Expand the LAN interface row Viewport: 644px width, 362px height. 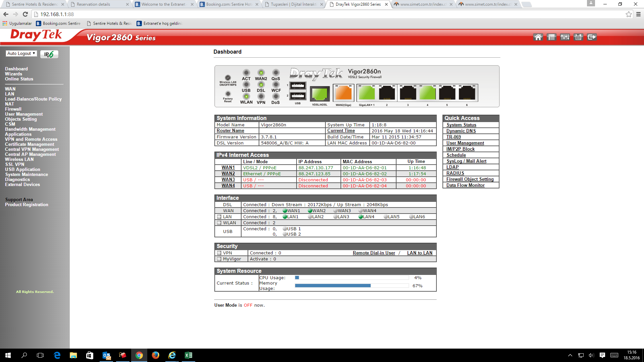point(219,217)
